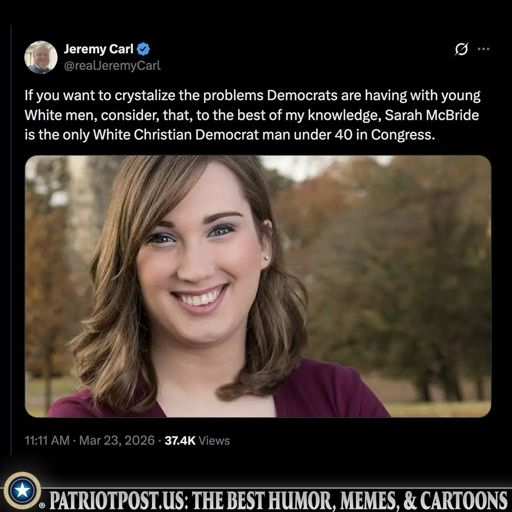Open the three-dot more options menu
This screenshot has height=512, width=512.
483,49
